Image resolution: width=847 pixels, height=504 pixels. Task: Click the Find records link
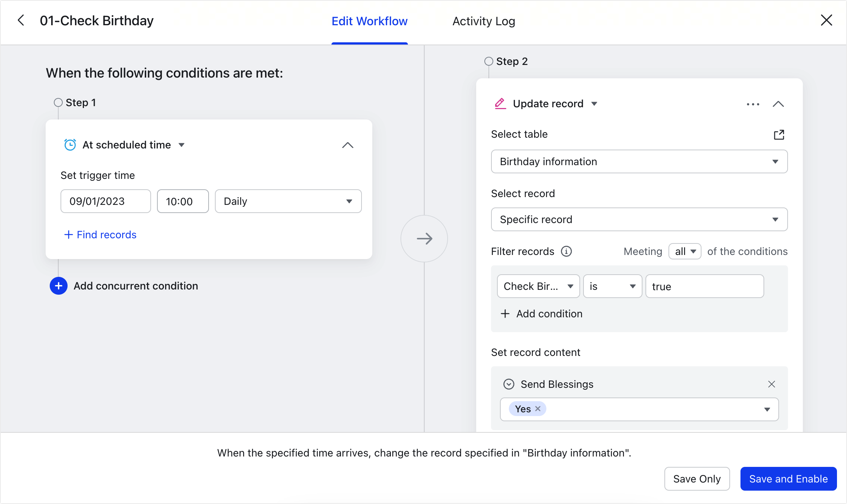coord(100,235)
